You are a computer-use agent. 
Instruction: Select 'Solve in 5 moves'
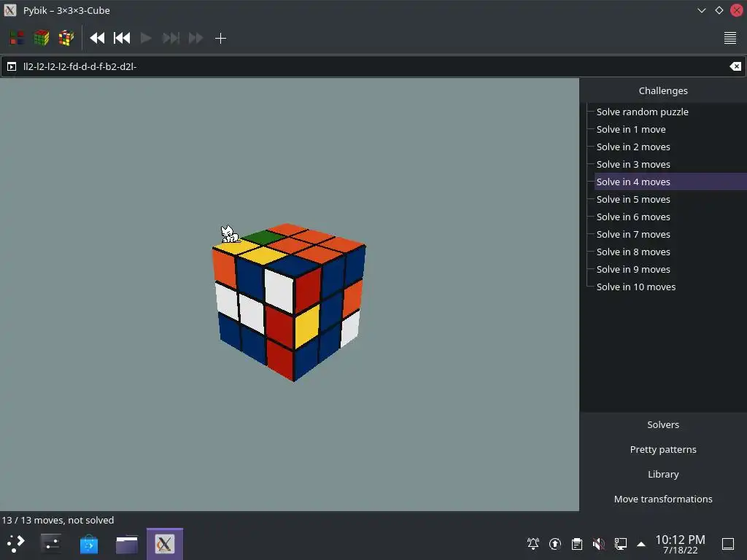pyautogui.click(x=633, y=200)
